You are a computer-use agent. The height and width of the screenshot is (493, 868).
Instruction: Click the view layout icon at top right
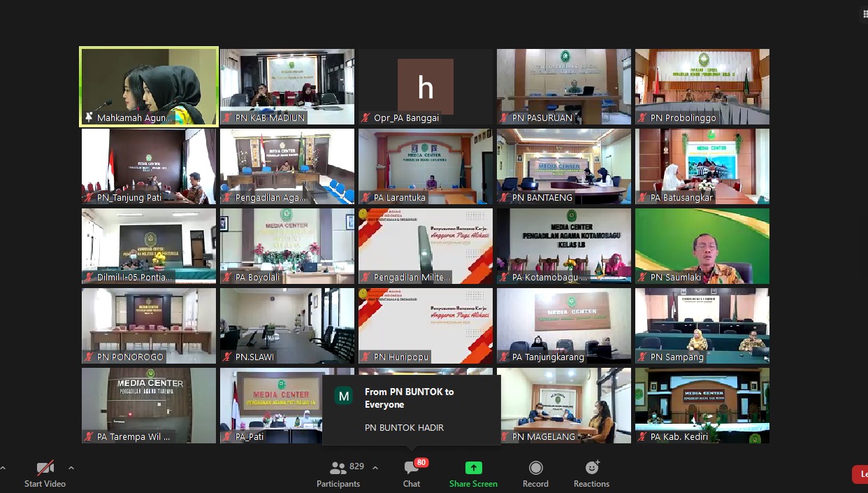click(x=864, y=15)
